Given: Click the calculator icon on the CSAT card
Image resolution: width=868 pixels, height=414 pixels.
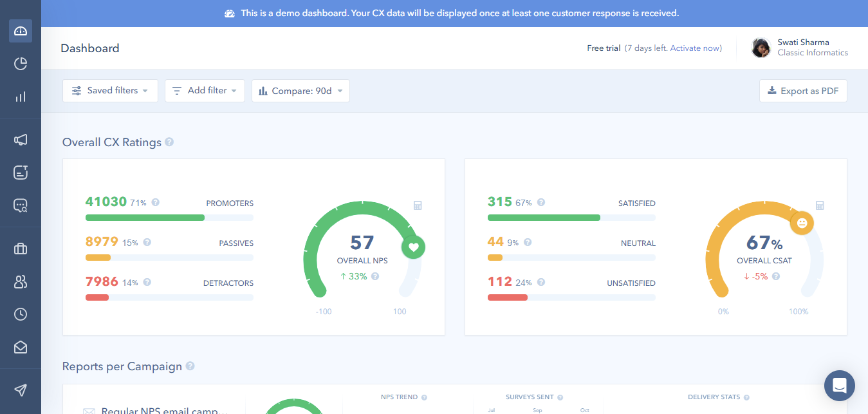Looking at the screenshot, I should point(820,205).
